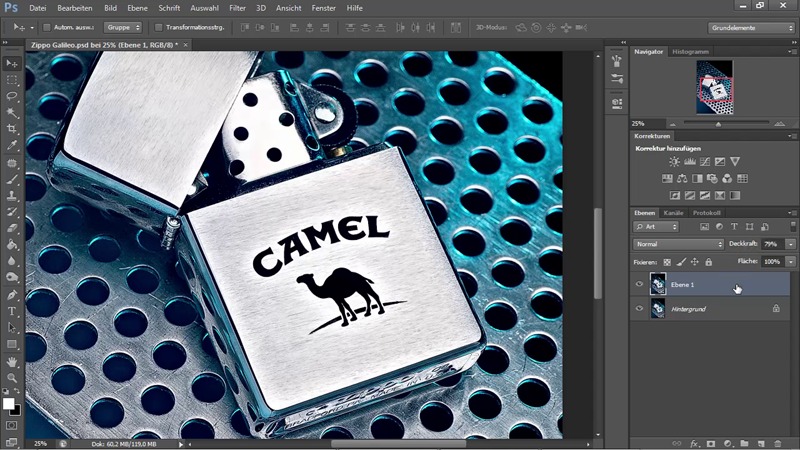Toggle lock transparent pixels in Fixieren
The image size is (800, 450).
(667, 262)
